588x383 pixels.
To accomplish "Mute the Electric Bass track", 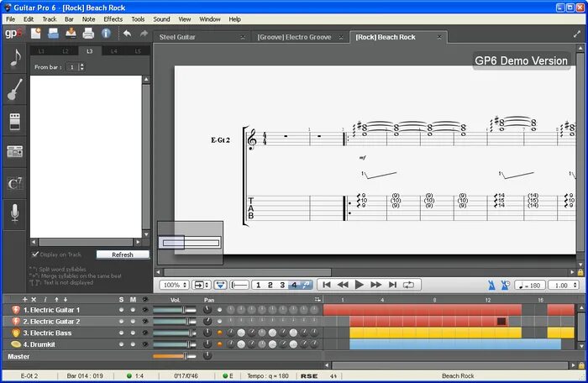I will pos(133,333).
